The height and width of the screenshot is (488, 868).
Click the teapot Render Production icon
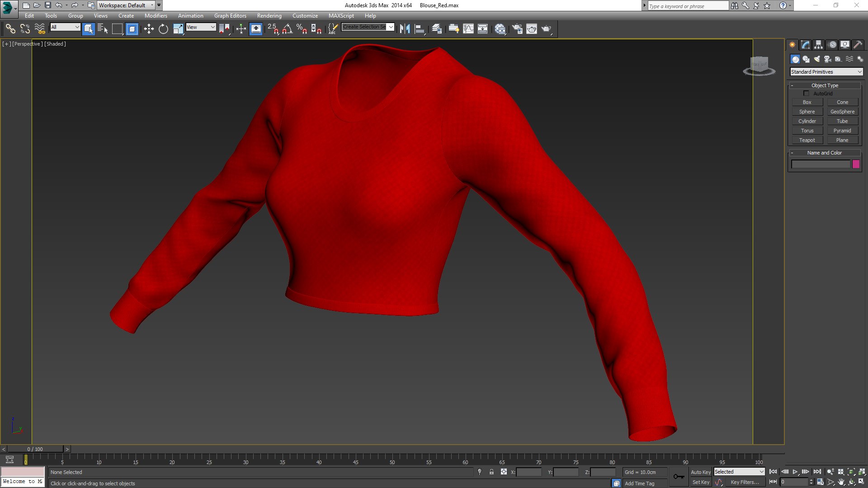click(x=547, y=29)
